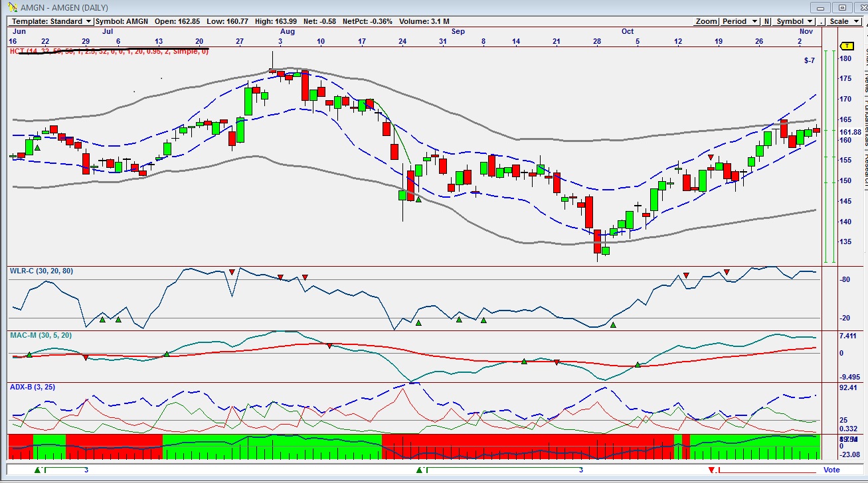Click first red arrow in WLR-C pane near July 27
The height and width of the screenshot is (483, 868).
coord(232,273)
